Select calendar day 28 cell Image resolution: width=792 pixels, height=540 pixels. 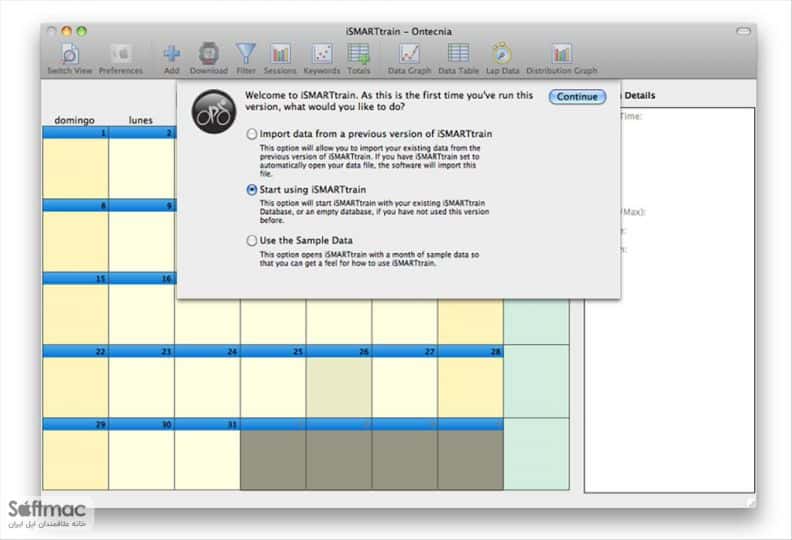tap(471, 381)
